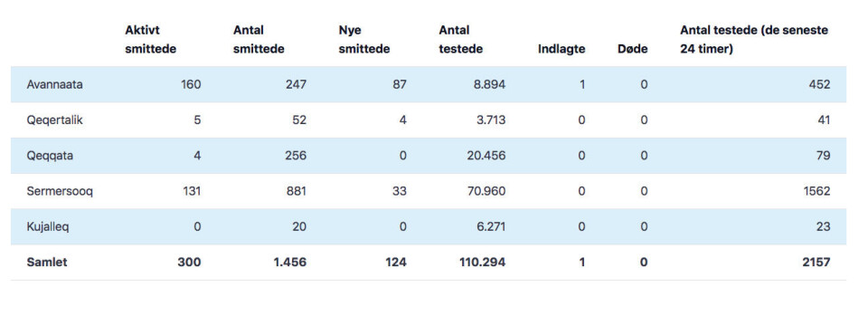Click Sermersooq's tested count 70.960
The height and width of the screenshot is (326, 868).
coord(486,191)
